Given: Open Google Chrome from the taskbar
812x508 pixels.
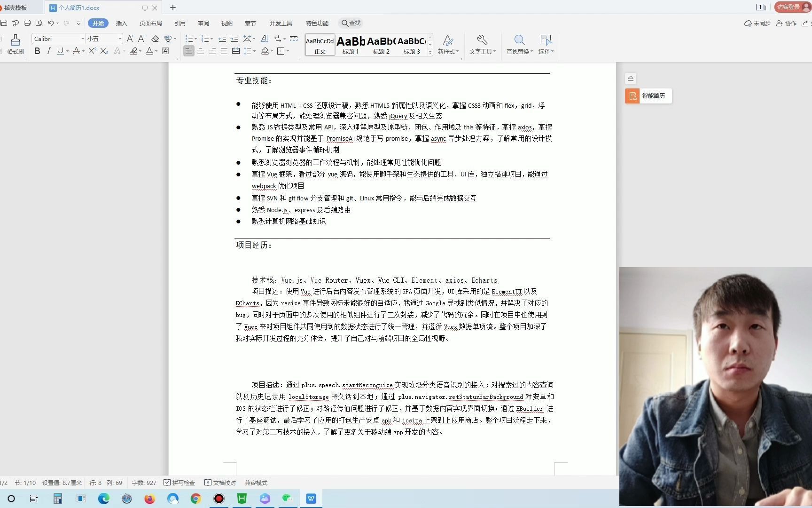Looking at the screenshot, I should click(196, 499).
